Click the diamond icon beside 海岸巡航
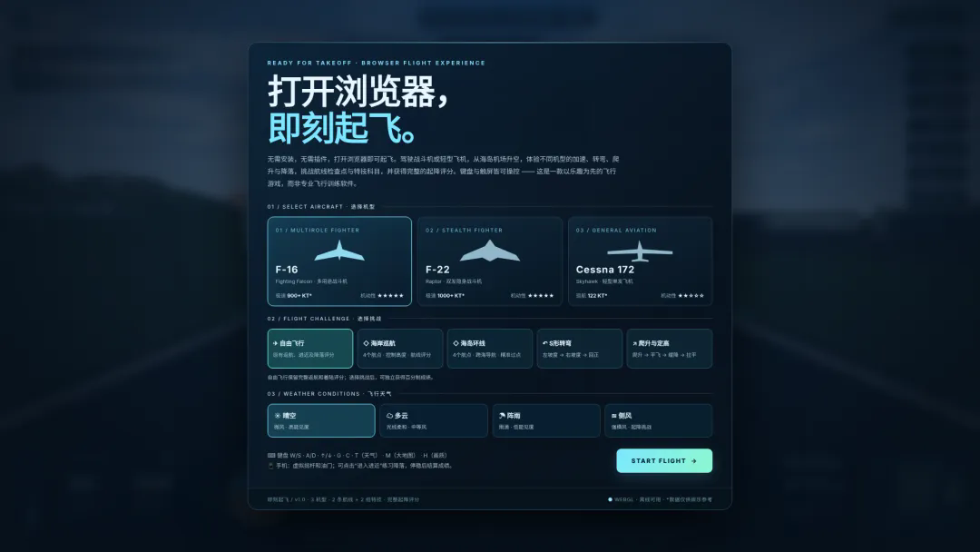 coord(367,343)
